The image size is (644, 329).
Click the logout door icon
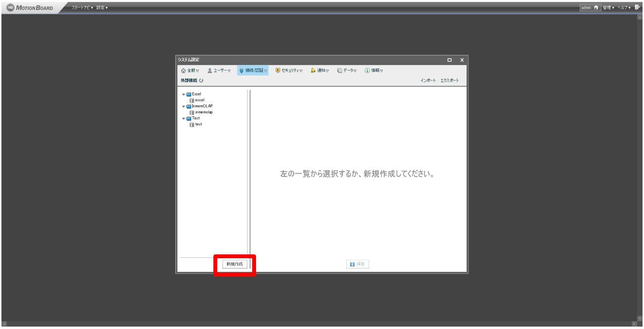click(637, 7)
